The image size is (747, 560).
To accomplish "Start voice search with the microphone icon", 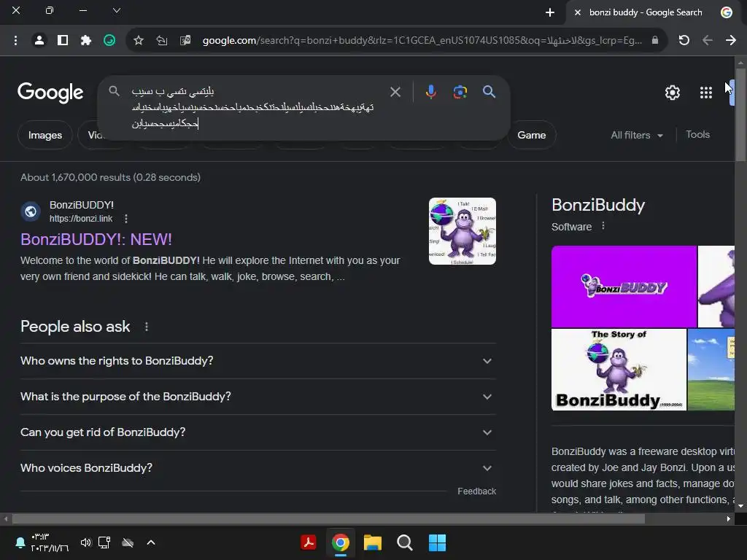I will [x=430, y=92].
